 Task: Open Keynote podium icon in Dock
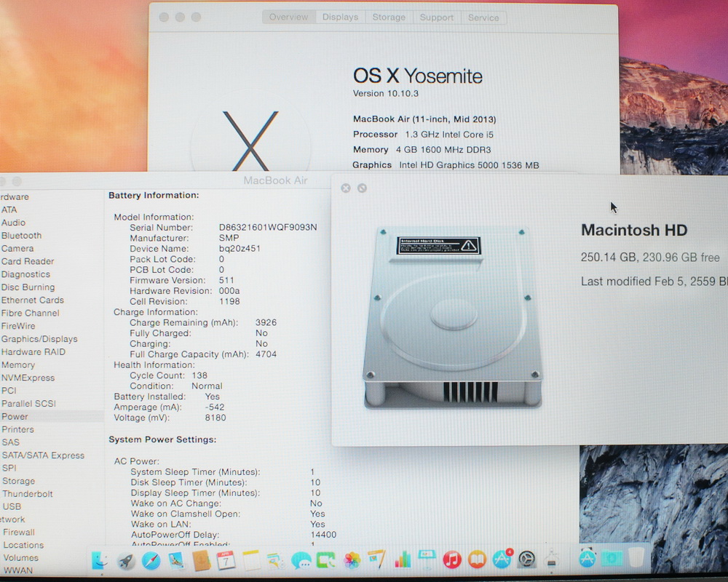tap(427, 559)
